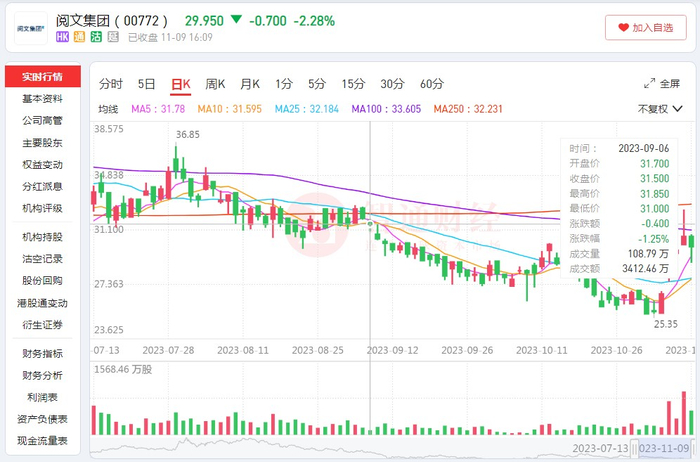700x462 pixels.
Task: Click the green 沽 badge icon
Action: [x=97, y=37]
